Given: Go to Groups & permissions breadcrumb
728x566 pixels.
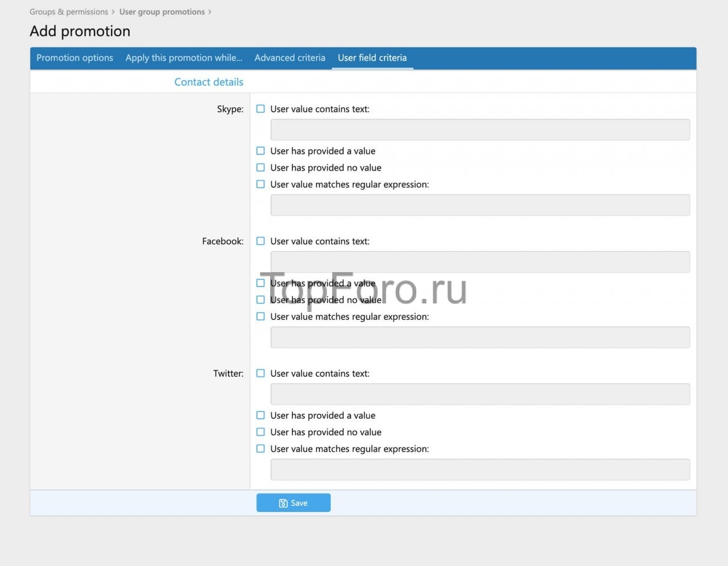Looking at the screenshot, I should tap(69, 12).
